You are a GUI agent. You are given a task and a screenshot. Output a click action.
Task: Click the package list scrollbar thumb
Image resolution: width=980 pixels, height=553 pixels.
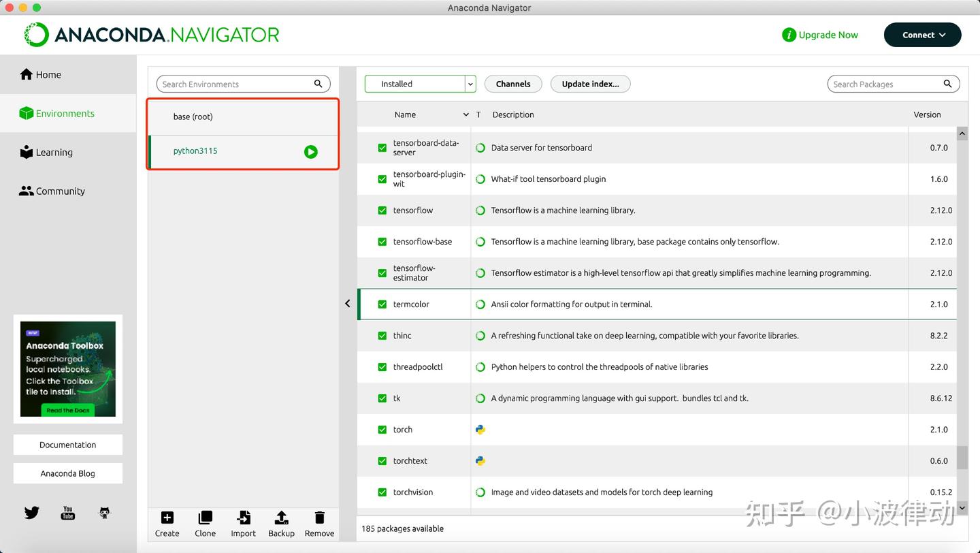962,458
